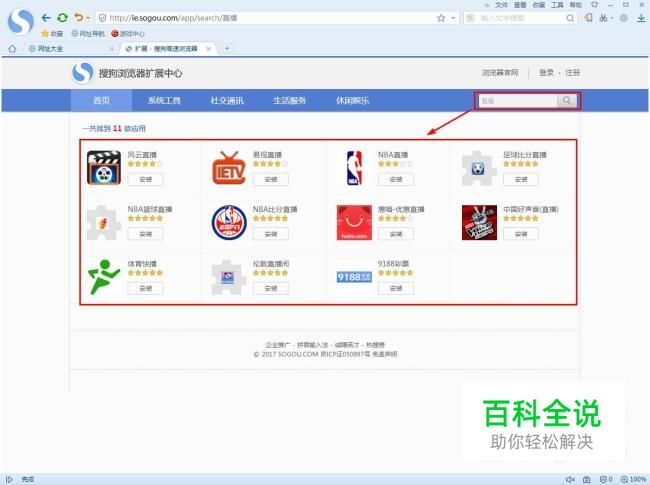Image resolution: width=650 pixels, height=485 pixels.
Task: Switch to the 网址大全 tab
Action: [68, 48]
